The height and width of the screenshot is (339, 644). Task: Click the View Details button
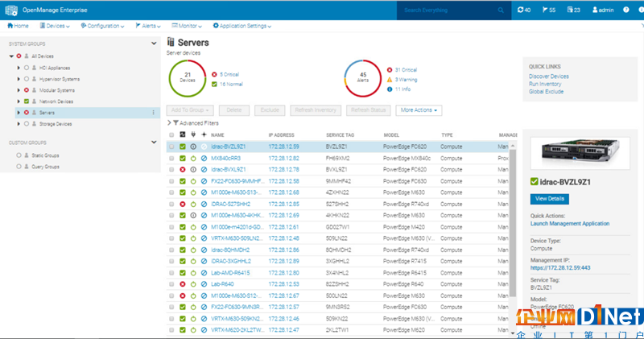pos(550,199)
